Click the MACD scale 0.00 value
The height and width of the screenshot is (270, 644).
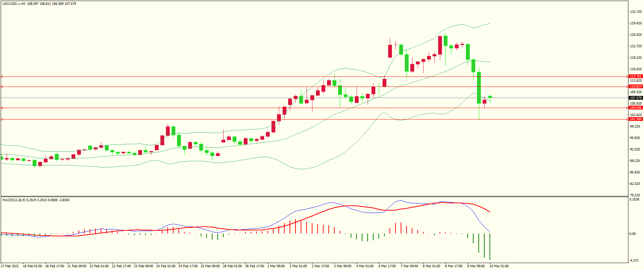point(633,234)
